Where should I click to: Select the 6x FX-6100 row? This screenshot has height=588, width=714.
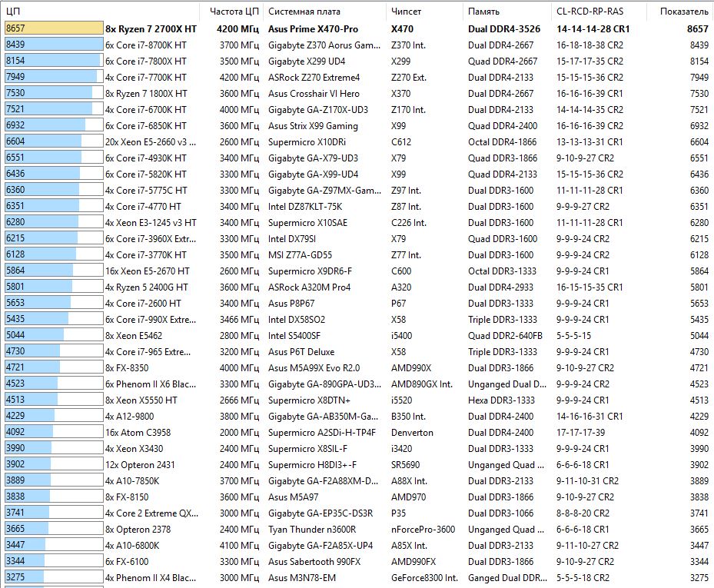[357, 562]
